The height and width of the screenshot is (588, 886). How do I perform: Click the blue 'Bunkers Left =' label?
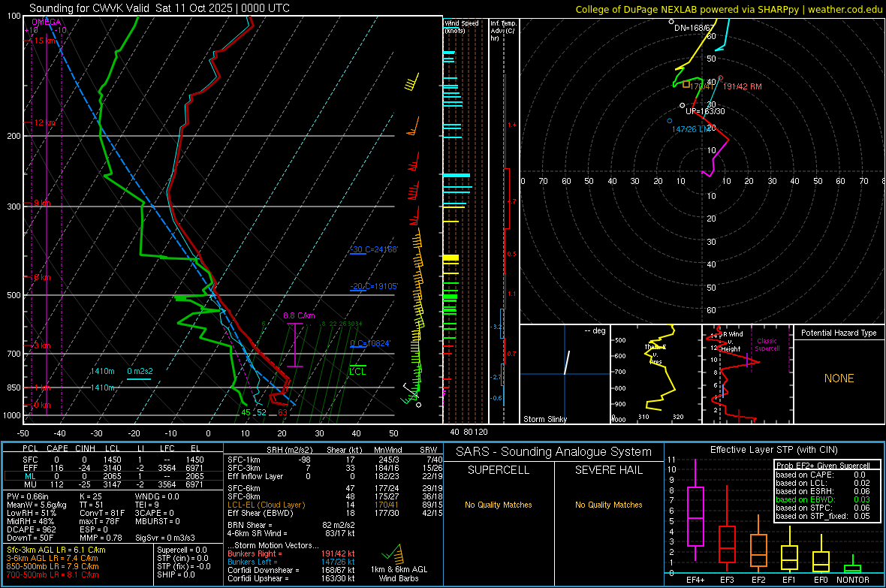pos(252,562)
